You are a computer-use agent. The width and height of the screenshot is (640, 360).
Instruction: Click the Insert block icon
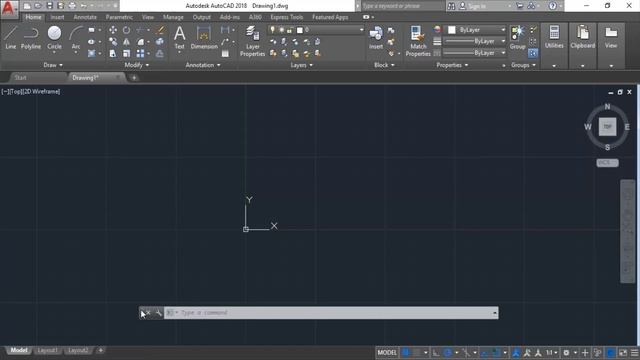376,38
